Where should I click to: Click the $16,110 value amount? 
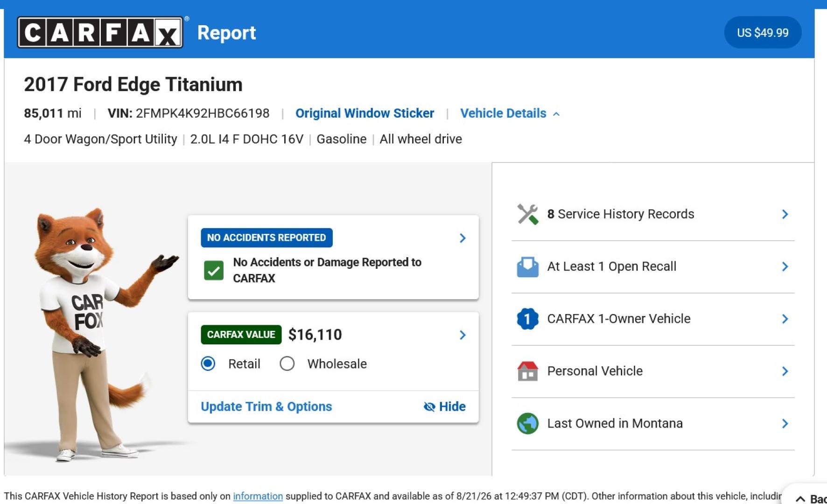click(315, 335)
